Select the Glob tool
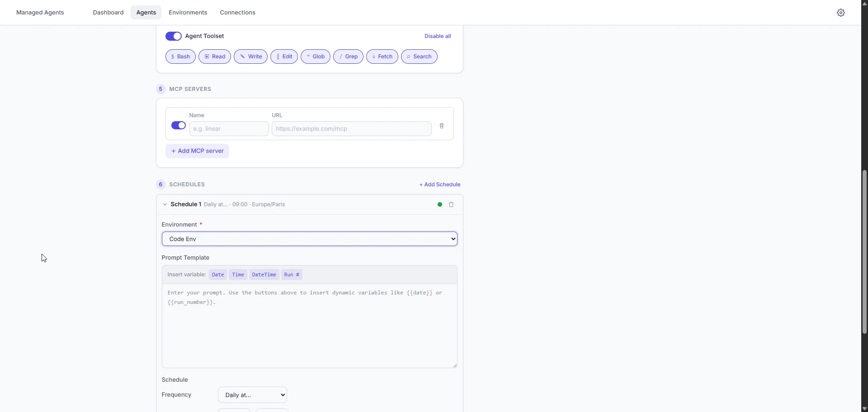868x412 pixels. coord(315,56)
